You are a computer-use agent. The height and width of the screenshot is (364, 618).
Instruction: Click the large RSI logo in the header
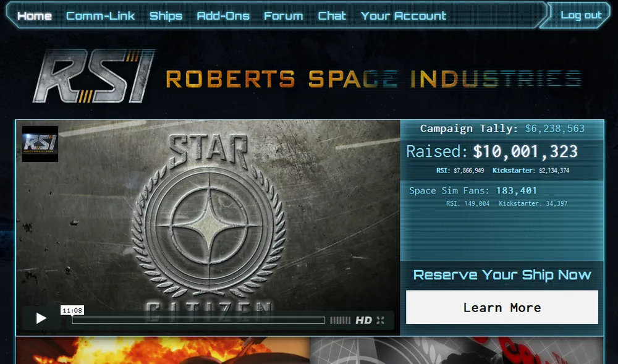[x=94, y=76]
